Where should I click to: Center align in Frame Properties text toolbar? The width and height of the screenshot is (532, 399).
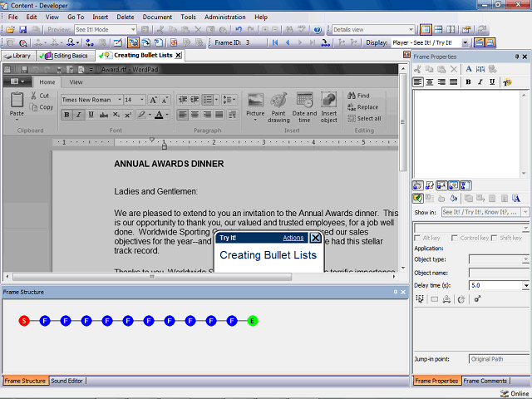[430, 82]
